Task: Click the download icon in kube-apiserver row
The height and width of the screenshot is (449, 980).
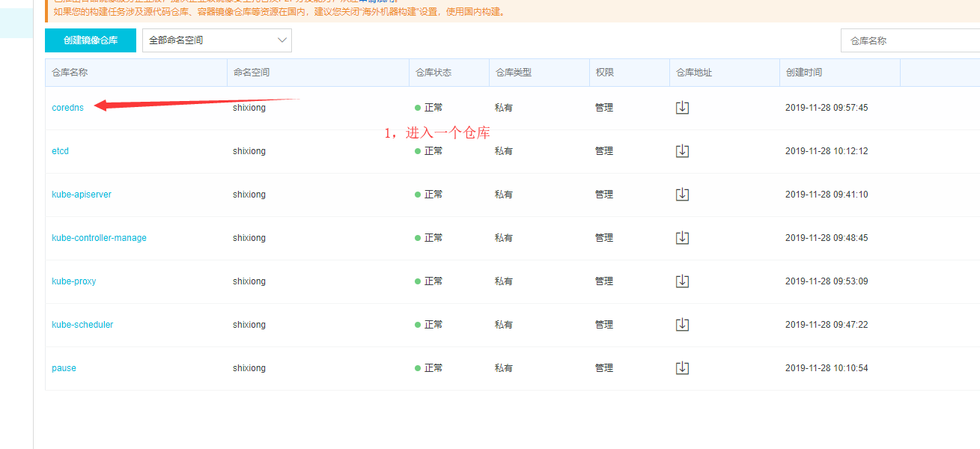Action: pyautogui.click(x=682, y=194)
